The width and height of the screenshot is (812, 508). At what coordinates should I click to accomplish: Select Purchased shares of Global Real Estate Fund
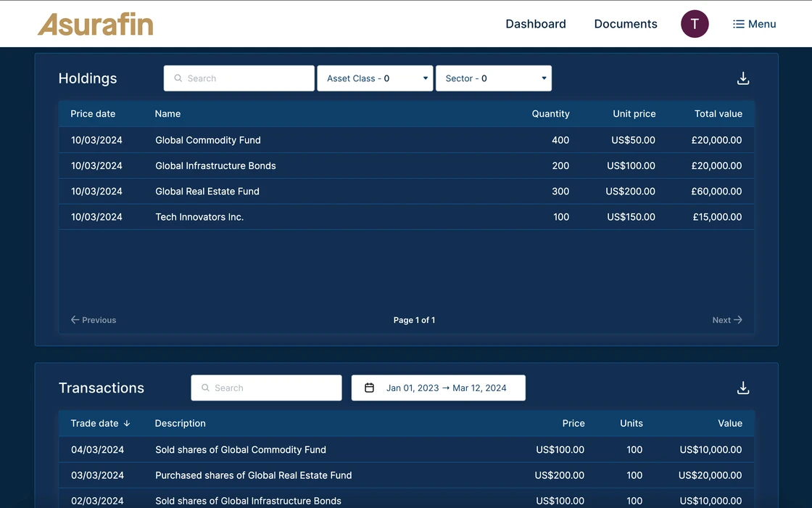[253, 475]
